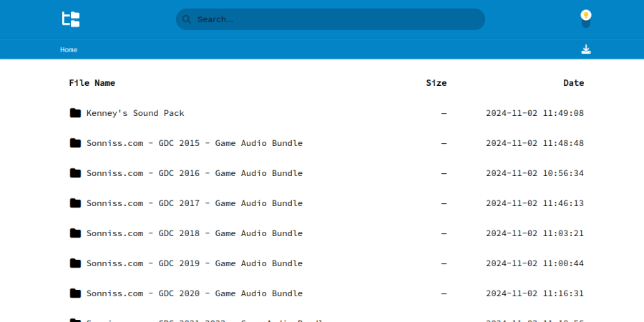Toggle the light/dark theme switch
This screenshot has height=322, width=644.
[x=585, y=19]
